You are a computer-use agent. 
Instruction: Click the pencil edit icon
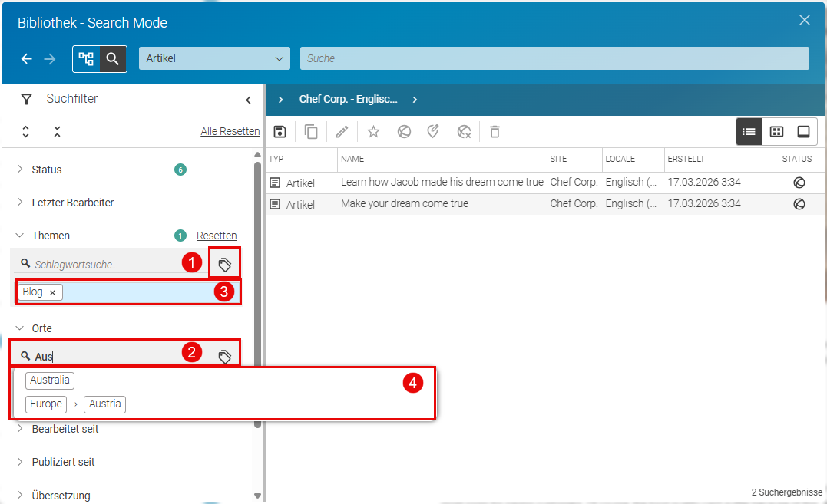pos(342,132)
